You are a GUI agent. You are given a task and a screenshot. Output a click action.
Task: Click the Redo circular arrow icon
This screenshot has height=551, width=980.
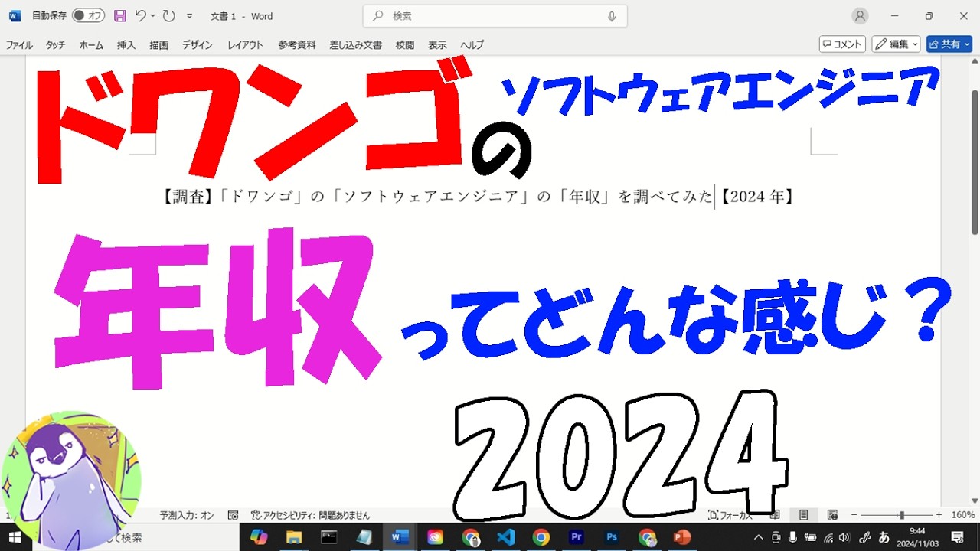coord(168,16)
